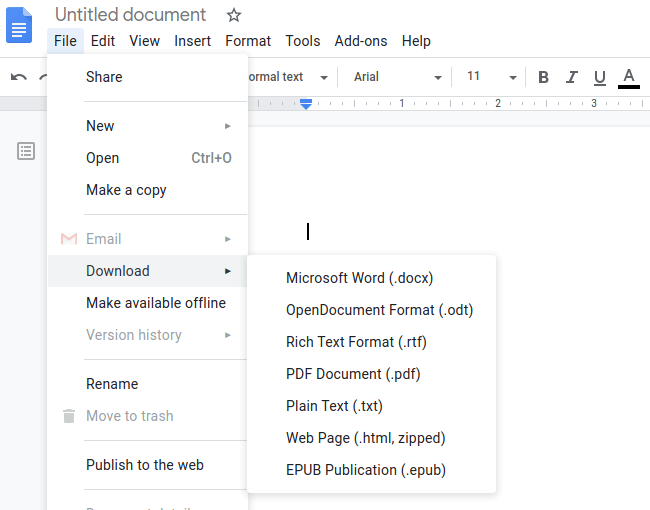The height and width of the screenshot is (510, 650).
Task: Open the Add-ons menu
Action: (361, 41)
